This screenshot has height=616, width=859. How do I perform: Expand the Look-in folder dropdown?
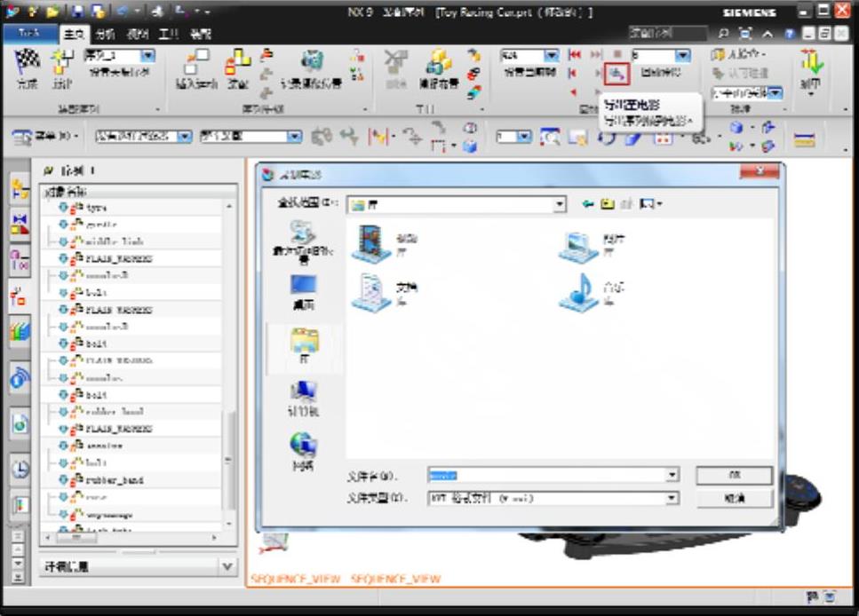pos(559,204)
